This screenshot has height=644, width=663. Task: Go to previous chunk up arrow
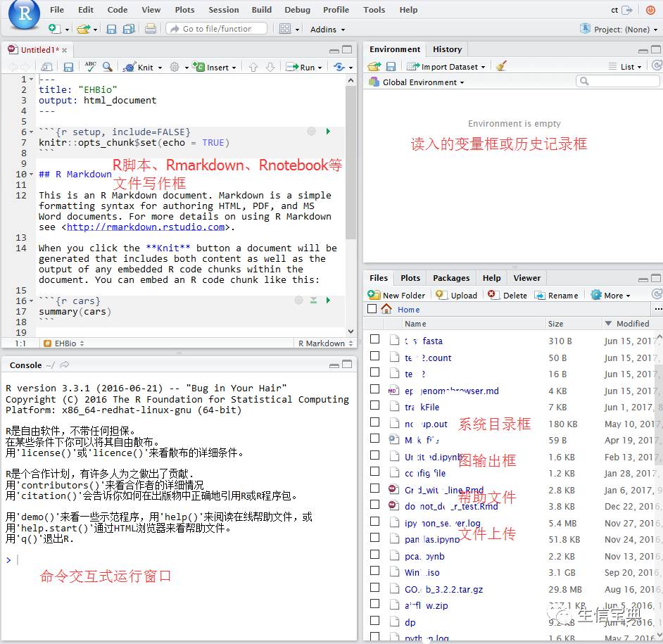253,68
